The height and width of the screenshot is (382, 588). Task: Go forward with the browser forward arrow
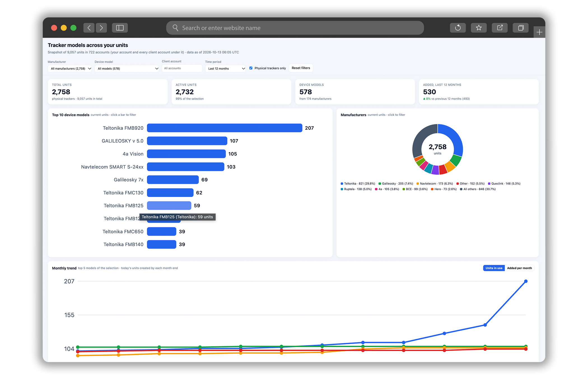tap(101, 28)
